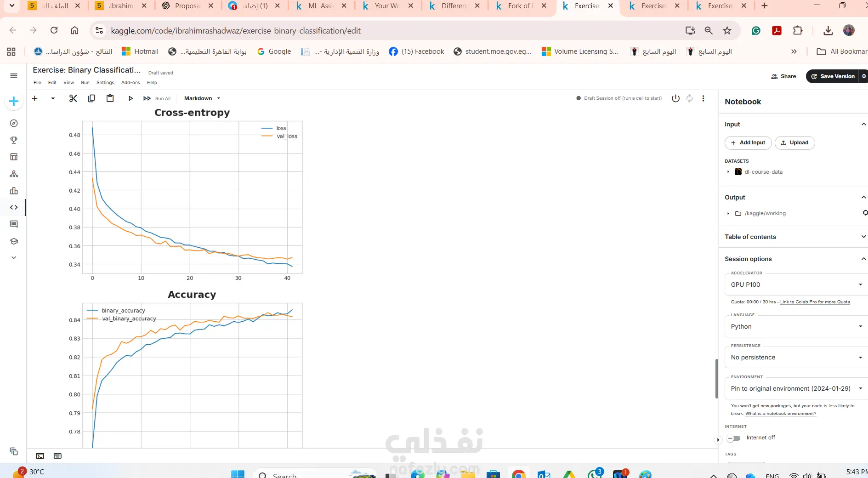Open What is a notebook environment link
Screen dimensions: 868x478
pos(781,414)
